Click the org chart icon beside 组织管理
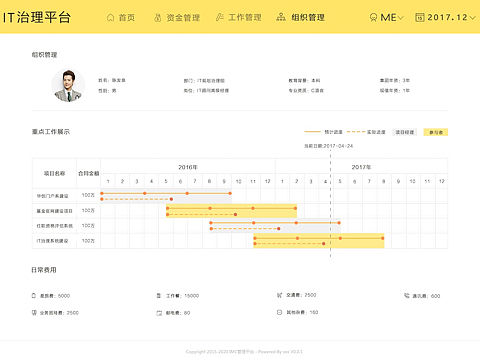The height and width of the screenshot is (360, 480). click(x=281, y=17)
